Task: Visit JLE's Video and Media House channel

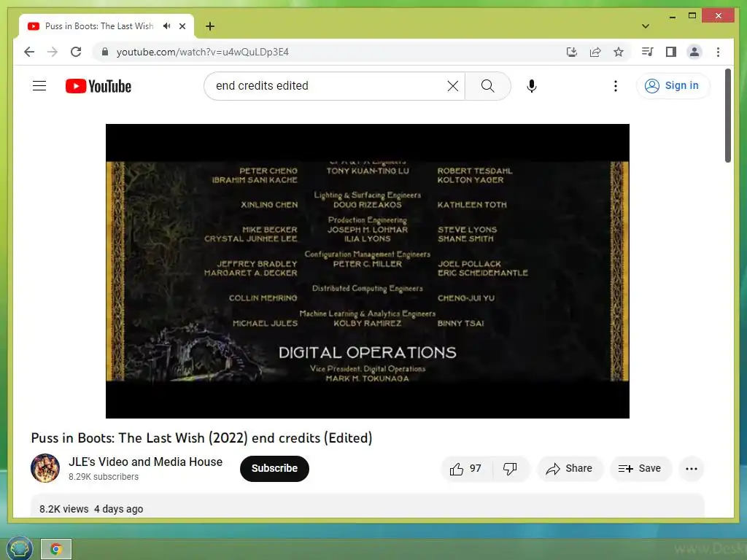Action: pyautogui.click(x=145, y=462)
